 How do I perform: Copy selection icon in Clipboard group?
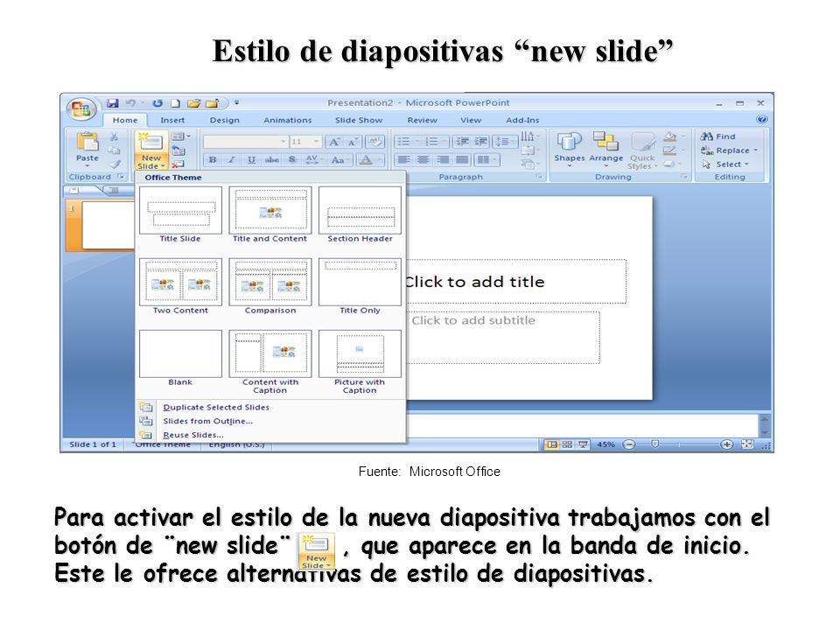(x=114, y=150)
